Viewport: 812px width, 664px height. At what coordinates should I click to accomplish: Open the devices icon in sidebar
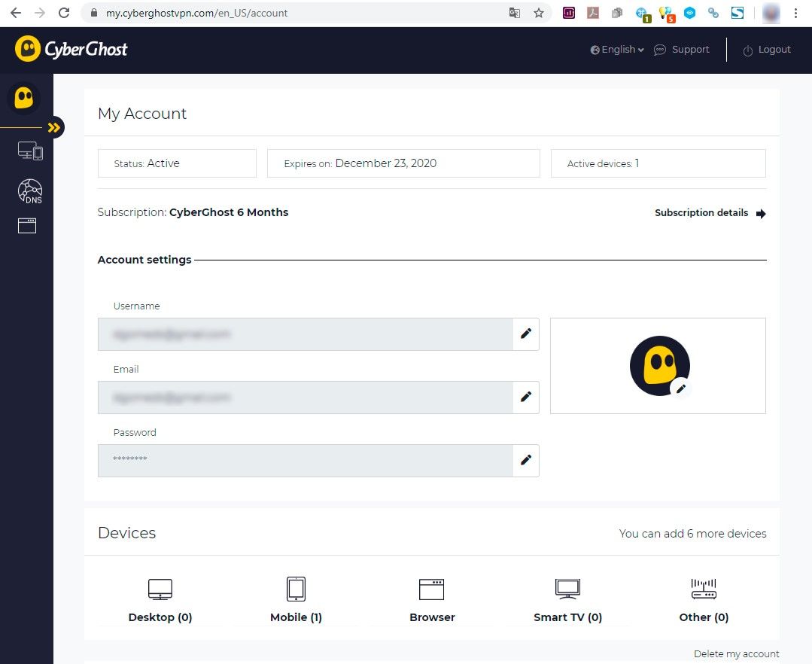click(x=30, y=151)
